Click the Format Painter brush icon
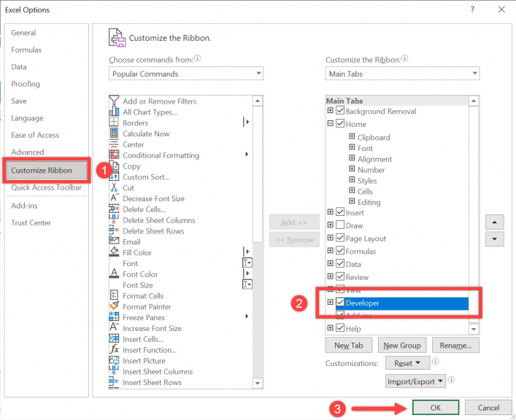 pos(114,306)
